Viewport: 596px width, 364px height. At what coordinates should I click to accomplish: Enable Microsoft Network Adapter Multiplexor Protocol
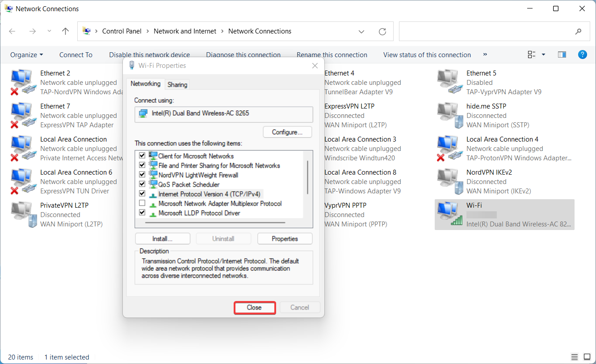(x=142, y=204)
